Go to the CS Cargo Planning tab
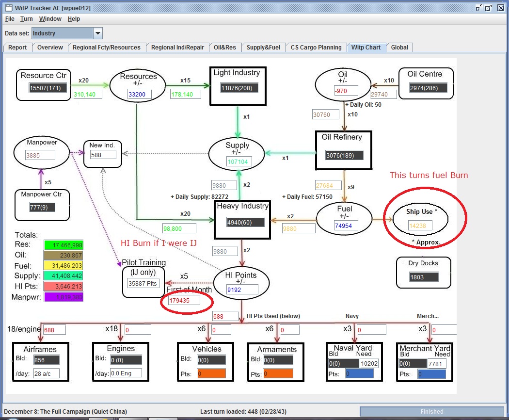Screen dimensions: 509x420 pos(316,48)
